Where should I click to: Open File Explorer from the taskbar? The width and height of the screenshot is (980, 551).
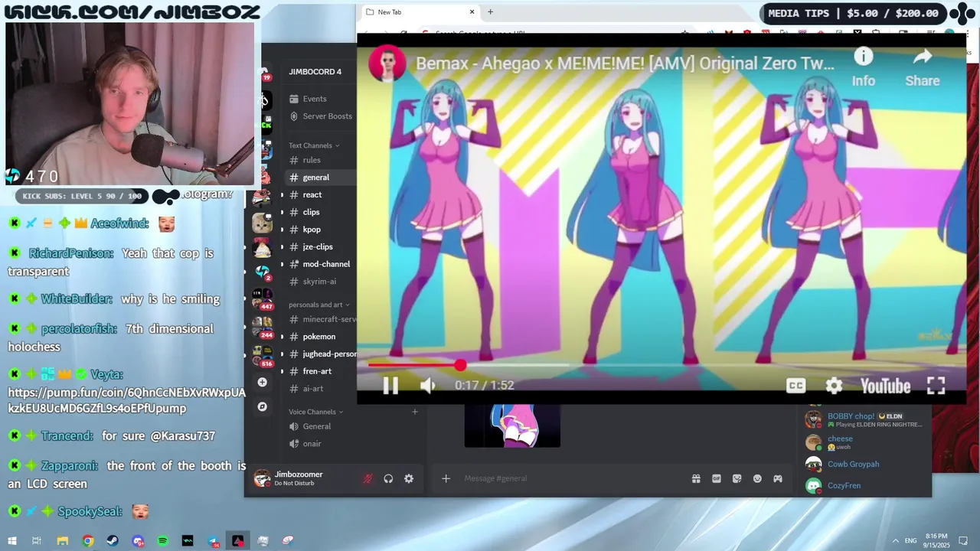(x=63, y=541)
